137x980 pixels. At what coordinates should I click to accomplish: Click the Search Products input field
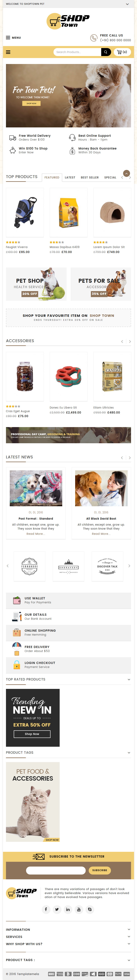click(x=77, y=52)
